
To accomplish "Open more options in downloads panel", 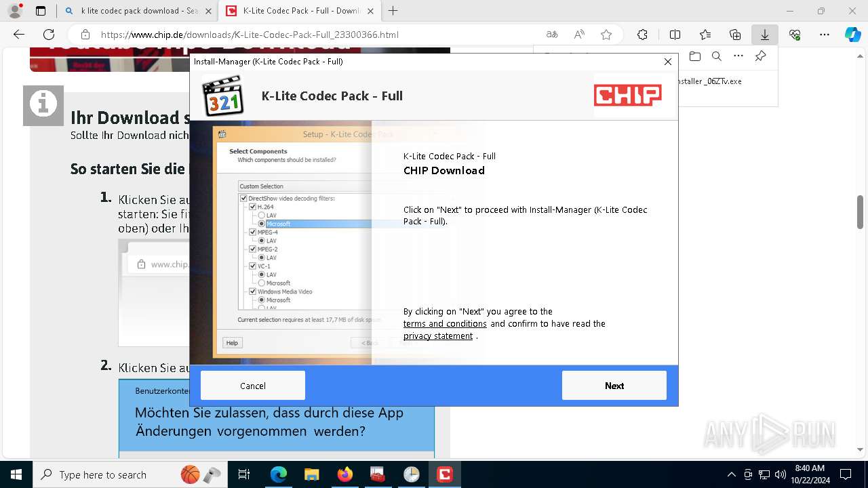I will pos(738,56).
